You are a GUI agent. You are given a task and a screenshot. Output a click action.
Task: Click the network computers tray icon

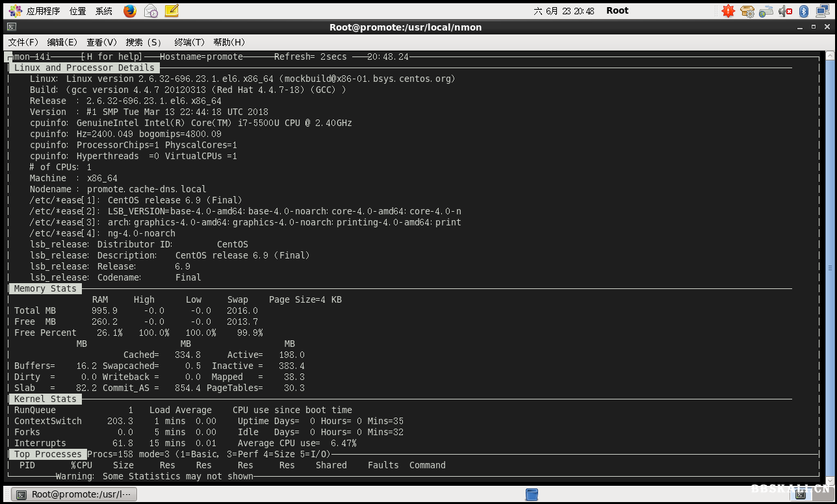click(822, 11)
